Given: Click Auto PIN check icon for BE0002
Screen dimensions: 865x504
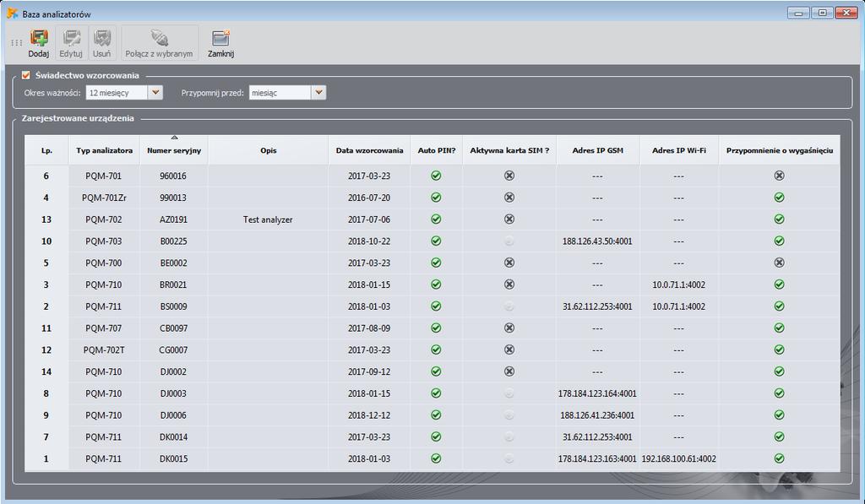Looking at the screenshot, I should (x=436, y=263).
